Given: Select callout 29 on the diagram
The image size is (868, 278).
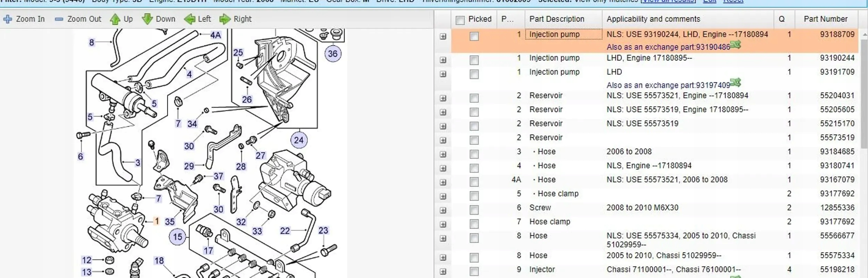Looking at the screenshot, I should coord(189,166).
